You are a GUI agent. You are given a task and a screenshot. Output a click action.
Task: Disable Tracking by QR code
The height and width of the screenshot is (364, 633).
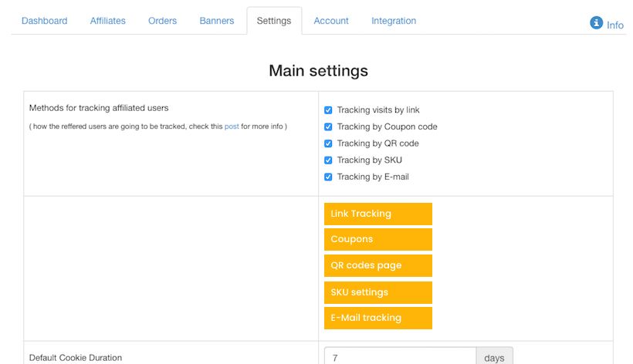click(x=329, y=143)
